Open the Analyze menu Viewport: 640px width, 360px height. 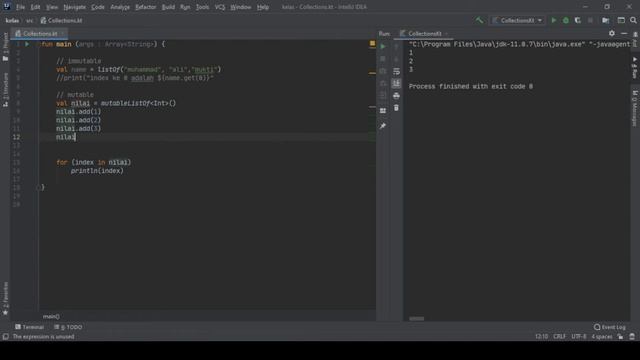tap(120, 7)
